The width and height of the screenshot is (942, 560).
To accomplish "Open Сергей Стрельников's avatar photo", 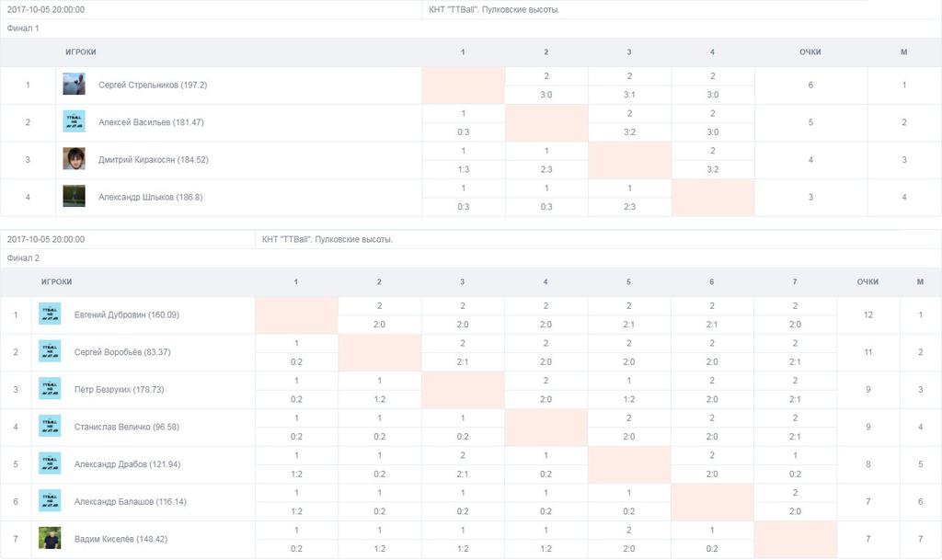I will pos(74,84).
